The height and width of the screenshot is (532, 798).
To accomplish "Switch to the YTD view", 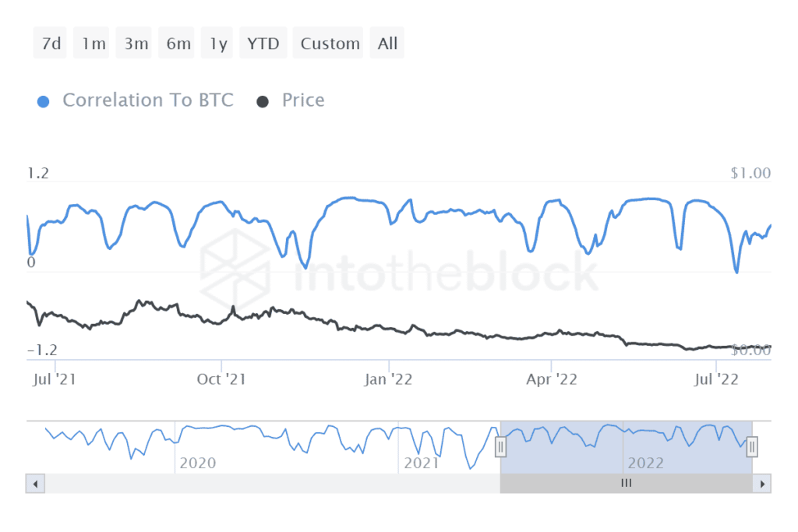I will click(x=263, y=43).
